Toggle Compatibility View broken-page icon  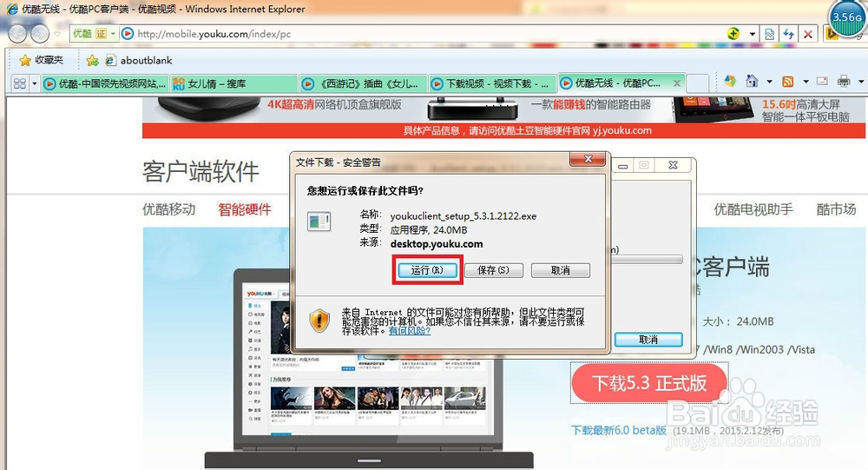coord(769,35)
